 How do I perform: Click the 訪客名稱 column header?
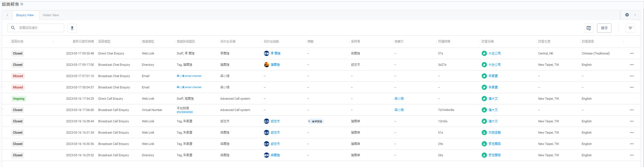click(x=488, y=41)
